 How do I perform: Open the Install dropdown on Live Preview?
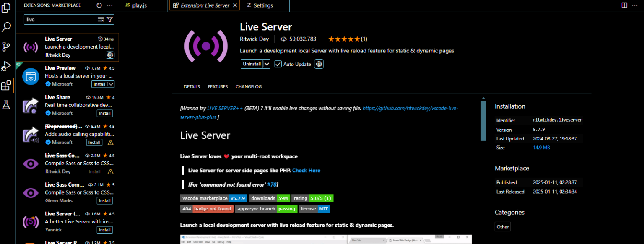point(111,84)
